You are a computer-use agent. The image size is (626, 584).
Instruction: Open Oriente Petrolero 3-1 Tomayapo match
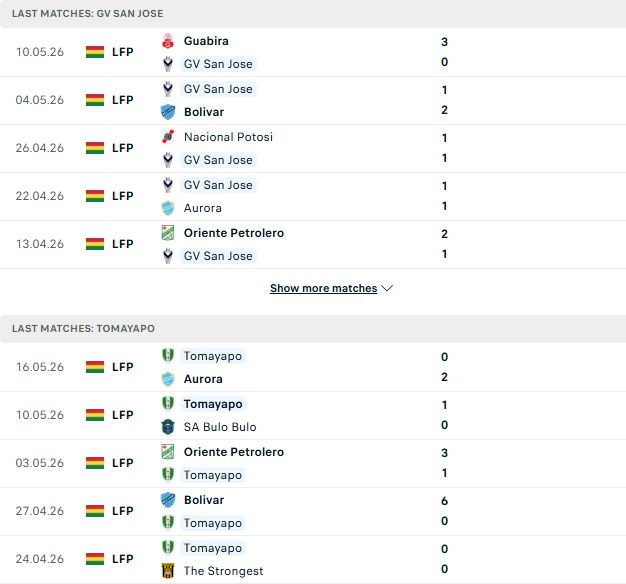pyautogui.click(x=313, y=463)
